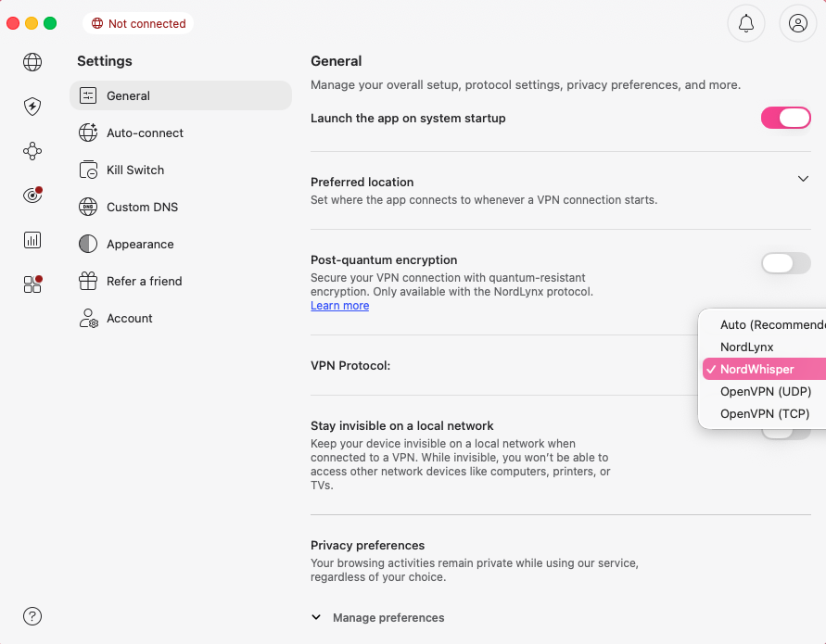Viewport: 826px width, 644px height.
Task: Click the Manage preferences label
Action: click(388, 617)
